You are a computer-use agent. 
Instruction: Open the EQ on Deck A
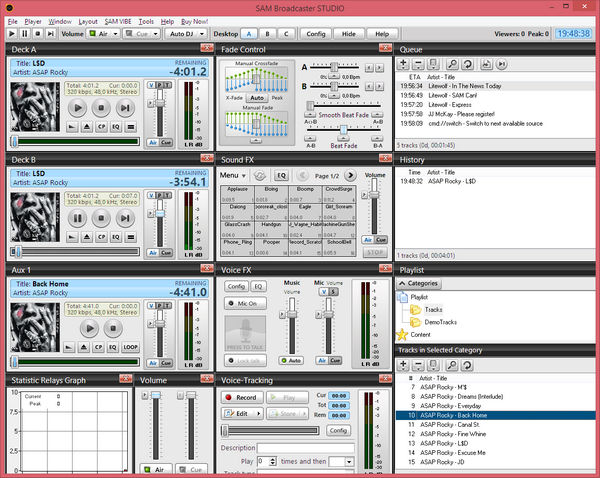click(117, 127)
